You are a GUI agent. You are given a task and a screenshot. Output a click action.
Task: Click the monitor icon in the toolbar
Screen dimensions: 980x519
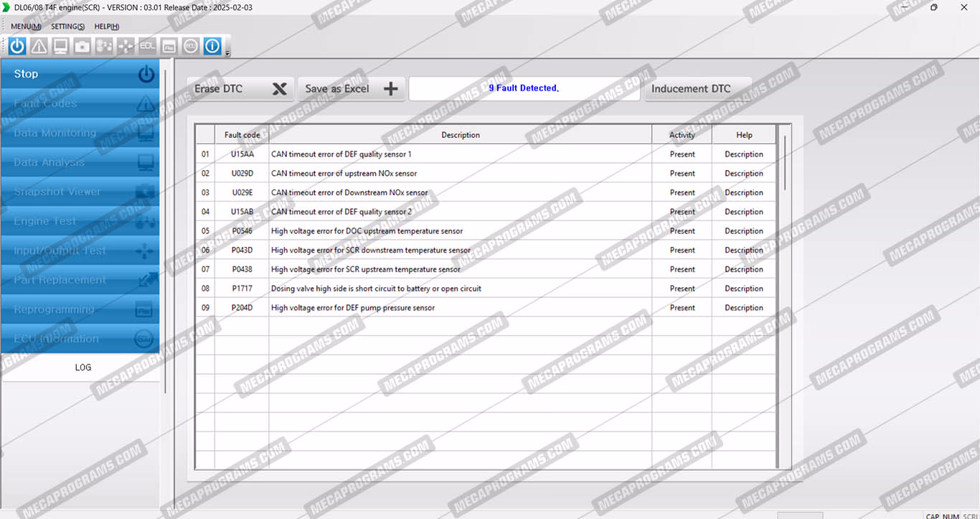click(x=60, y=47)
